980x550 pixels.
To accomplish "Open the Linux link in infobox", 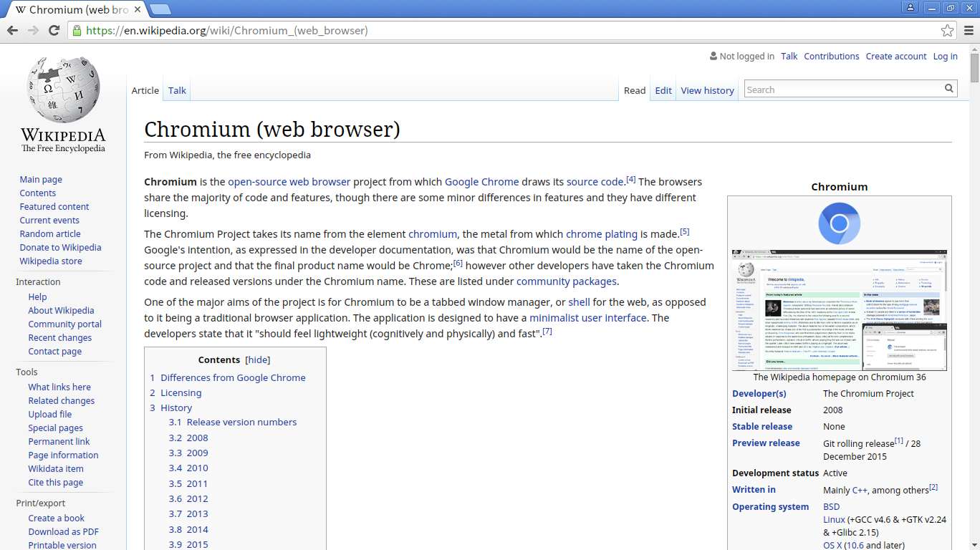I will coord(834,520).
